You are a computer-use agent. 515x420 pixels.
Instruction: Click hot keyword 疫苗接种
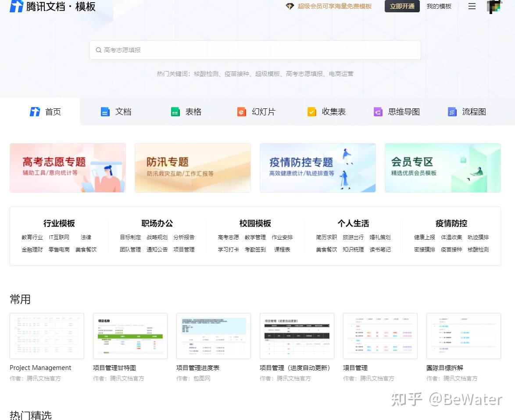pos(237,74)
